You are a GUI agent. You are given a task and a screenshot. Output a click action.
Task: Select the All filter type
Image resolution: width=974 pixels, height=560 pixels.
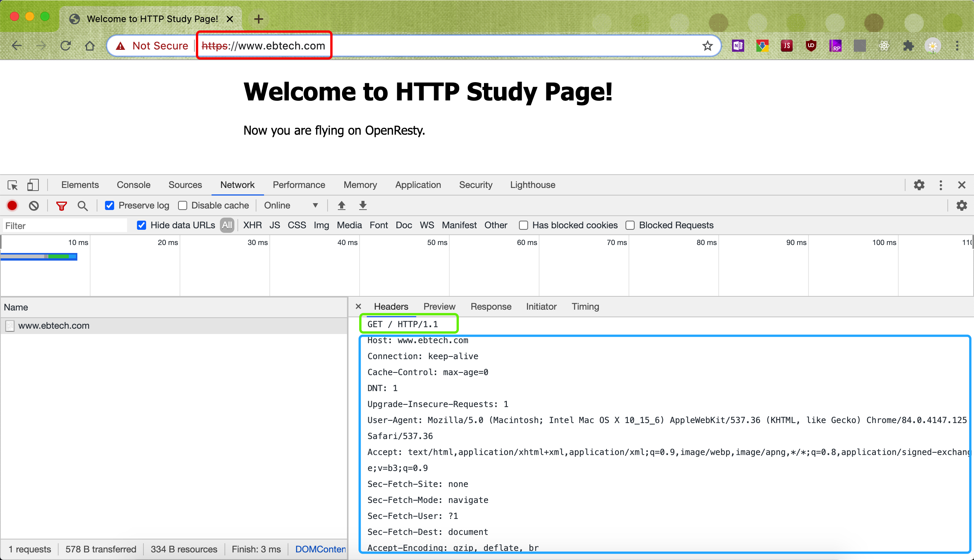227,225
